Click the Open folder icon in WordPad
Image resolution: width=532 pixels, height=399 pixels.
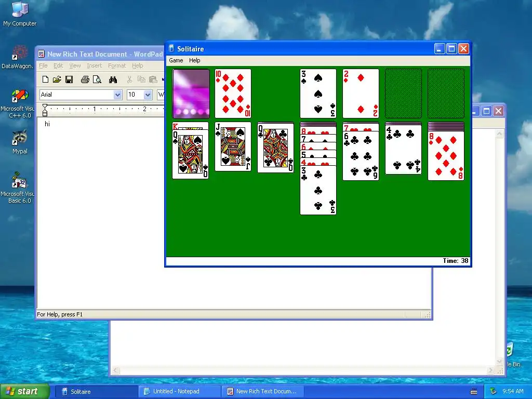(57, 79)
